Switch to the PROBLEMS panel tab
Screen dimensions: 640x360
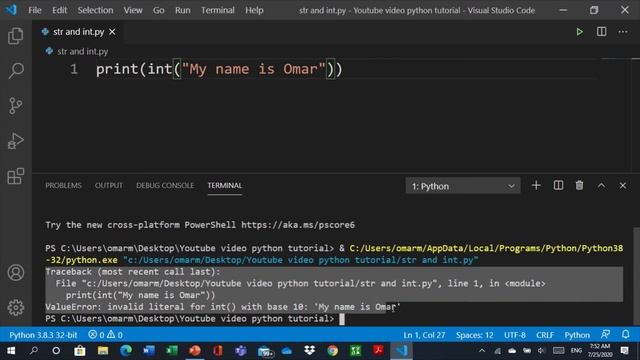[x=63, y=185]
